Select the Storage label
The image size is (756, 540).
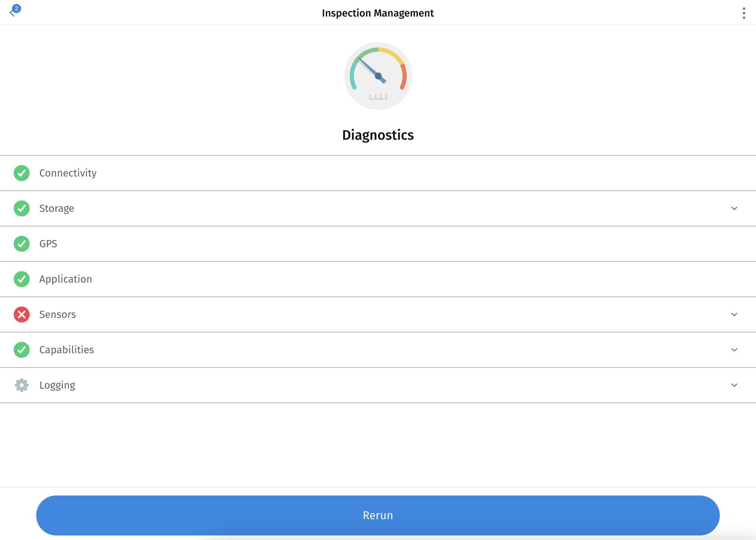(56, 208)
